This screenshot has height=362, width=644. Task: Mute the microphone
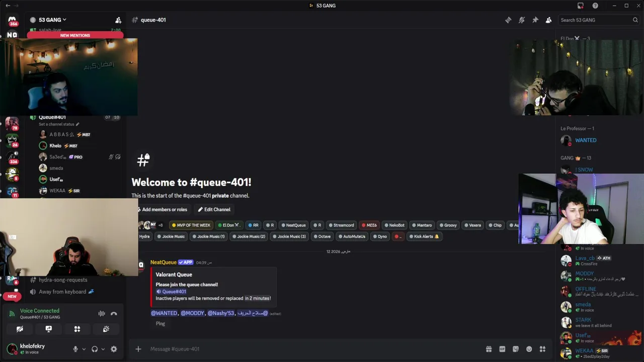click(75, 349)
